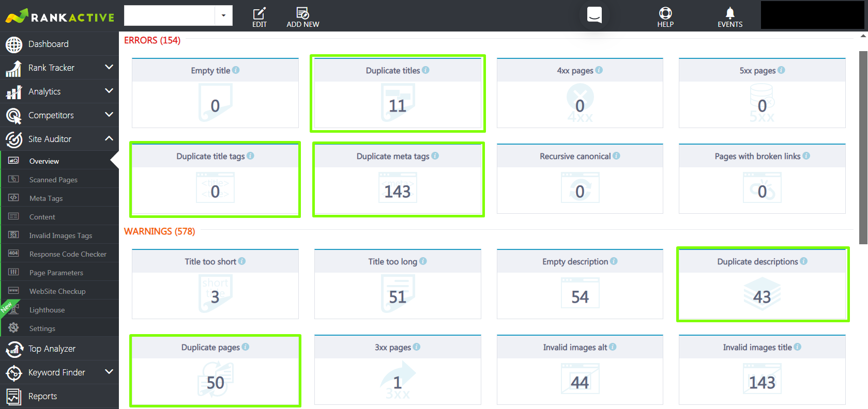Open the Title too long card showing 51
The height and width of the screenshot is (409, 868).
(398, 285)
